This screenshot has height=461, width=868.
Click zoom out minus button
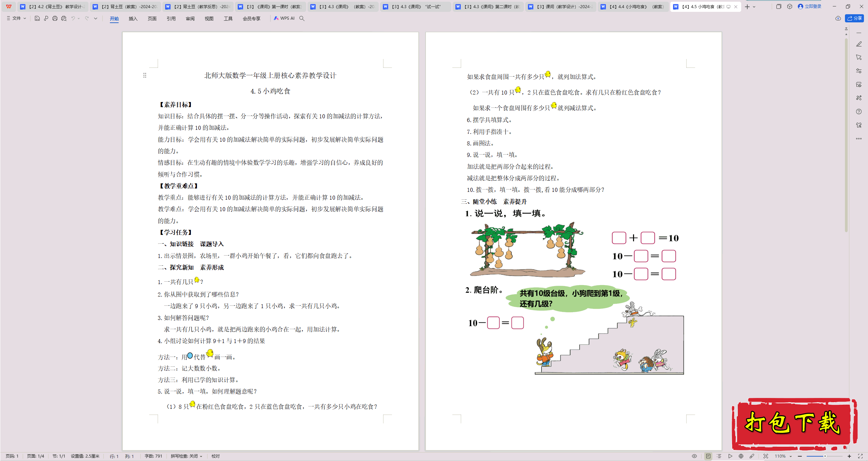point(800,456)
